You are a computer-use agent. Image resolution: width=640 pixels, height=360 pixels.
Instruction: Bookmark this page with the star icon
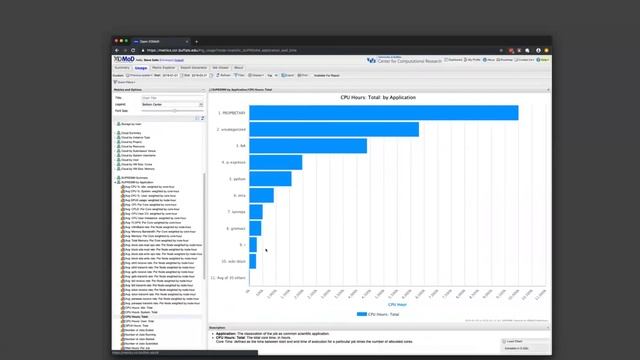[x=501, y=51]
